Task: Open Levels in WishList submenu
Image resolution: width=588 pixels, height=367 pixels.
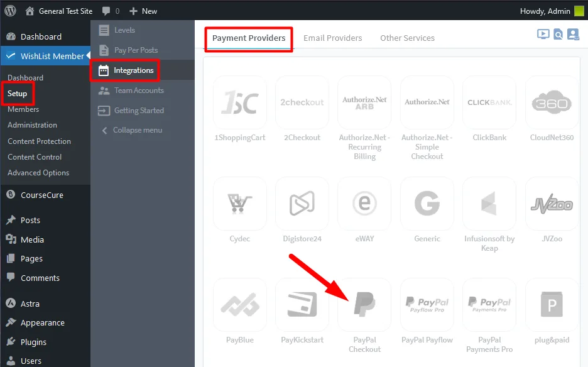Action: tap(143, 30)
